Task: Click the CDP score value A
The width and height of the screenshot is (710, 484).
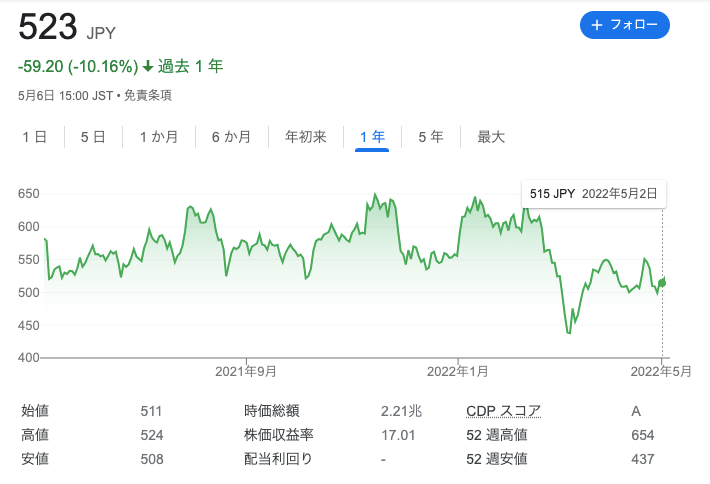Action: click(636, 411)
